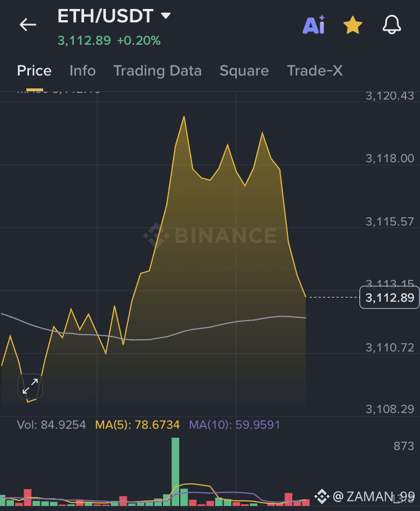420x511 pixels.
Task: Expand the chart to fullscreen
Action: [x=30, y=386]
